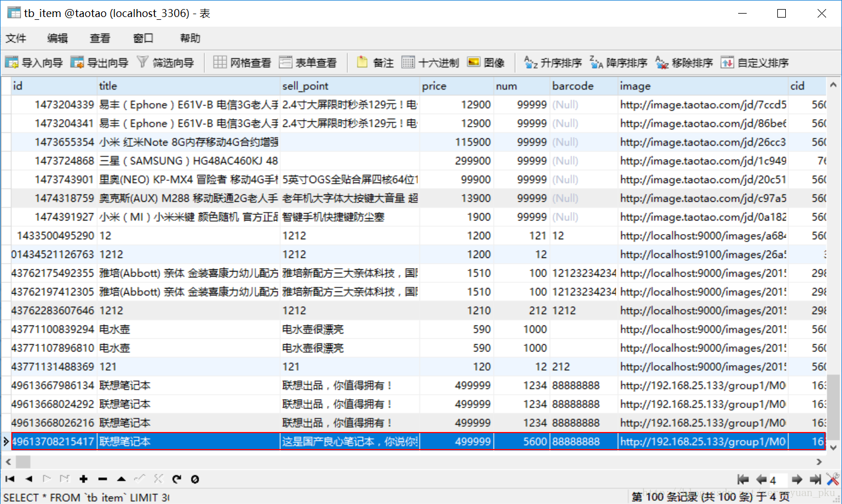Jump to first page icon
Screen dimensions: 842x504
743,480
